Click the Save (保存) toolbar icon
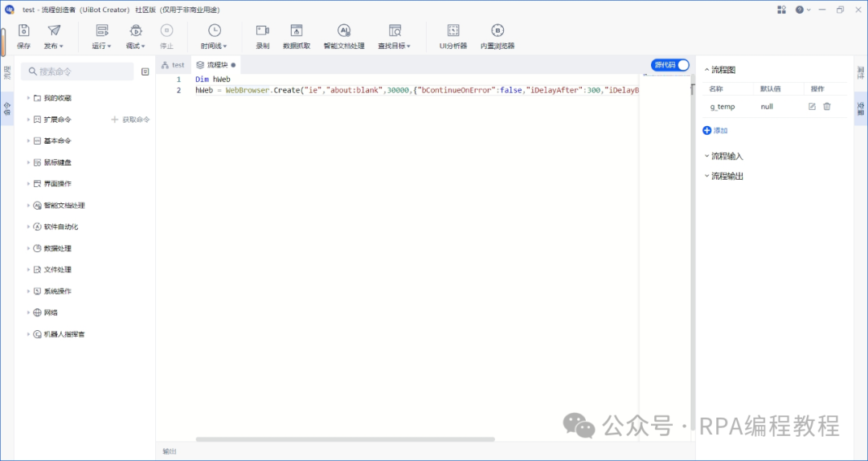868x461 pixels. [x=24, y=31]
